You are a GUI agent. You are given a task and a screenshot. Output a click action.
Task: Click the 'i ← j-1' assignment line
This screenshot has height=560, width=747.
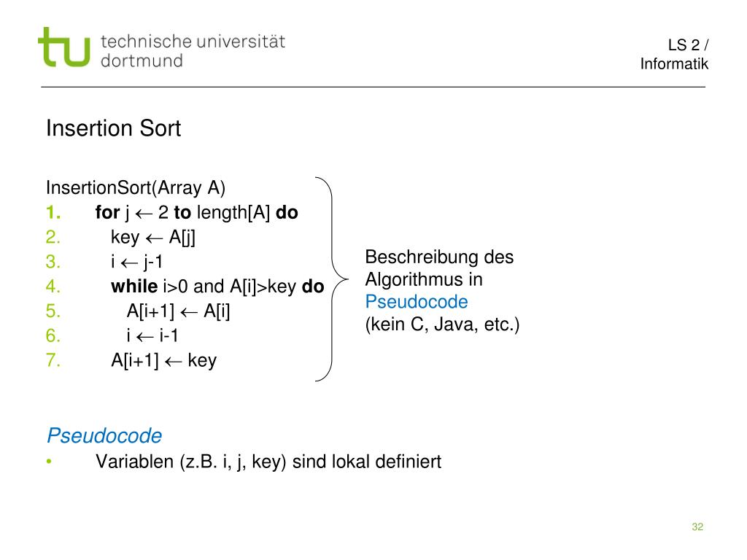coord(136,262)
